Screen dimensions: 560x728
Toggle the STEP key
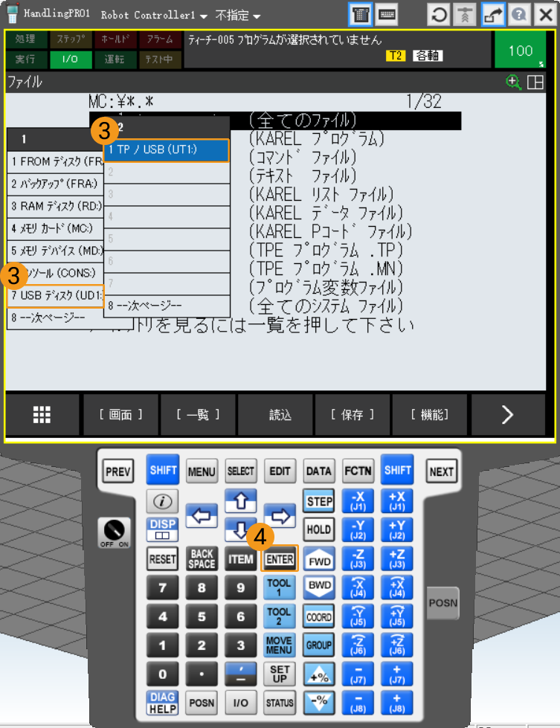click(319, 501)
